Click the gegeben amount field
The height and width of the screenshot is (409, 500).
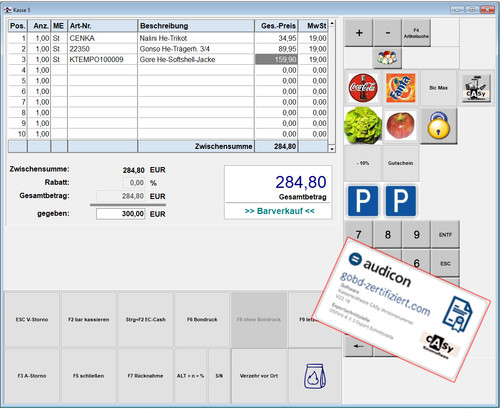coord(121,214)
